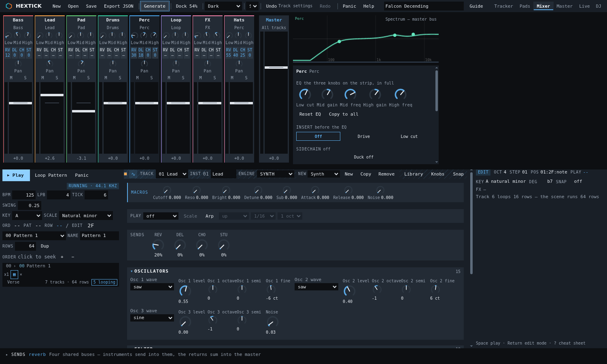Screen dimensions: 607x364
Task: Switch to the Master tab
Action: coord(565,6)
